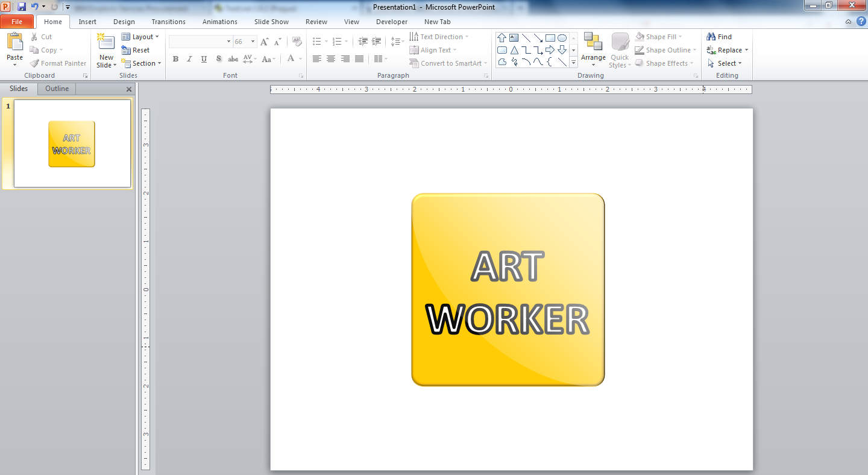Open the Developer tab

[x=392, y=22]
